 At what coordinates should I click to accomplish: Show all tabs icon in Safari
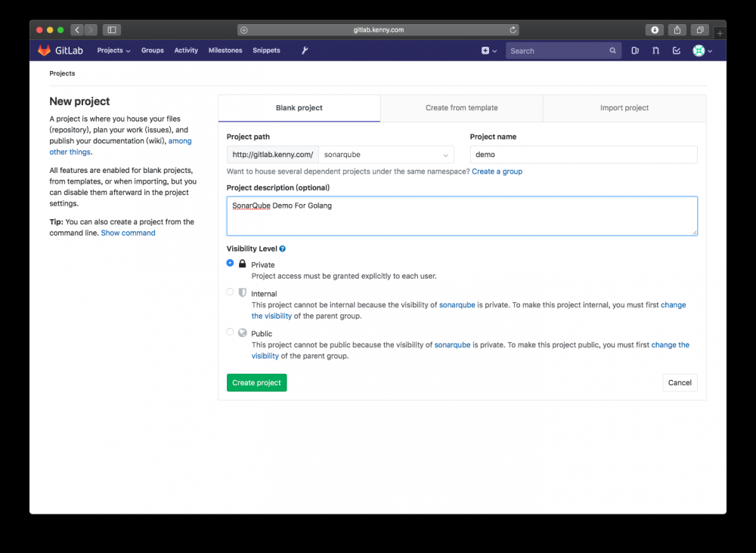[700, 30]
